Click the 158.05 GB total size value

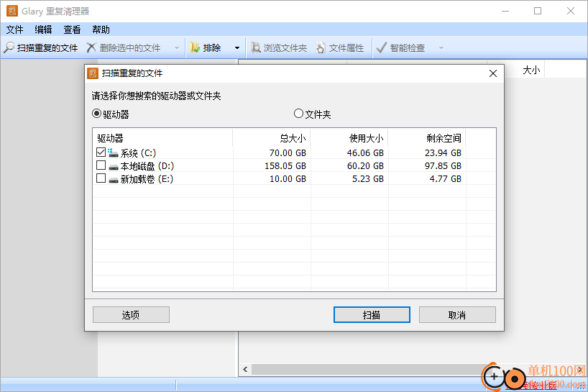pos(285,166)
